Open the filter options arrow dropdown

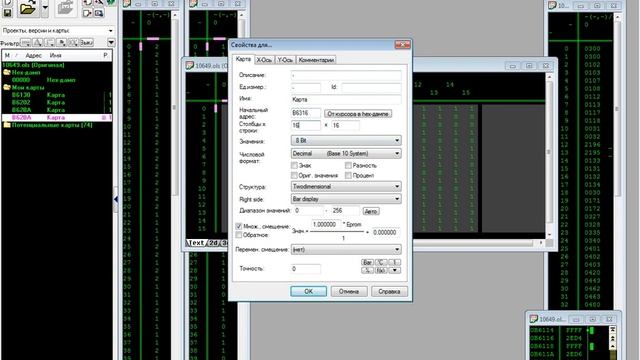111,42
